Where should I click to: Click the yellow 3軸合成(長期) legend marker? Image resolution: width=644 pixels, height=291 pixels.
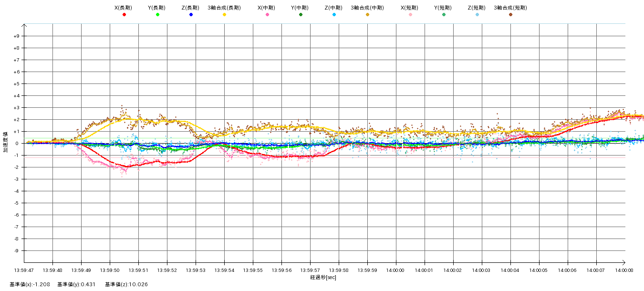pyautogui.click(x=224, y=15)
